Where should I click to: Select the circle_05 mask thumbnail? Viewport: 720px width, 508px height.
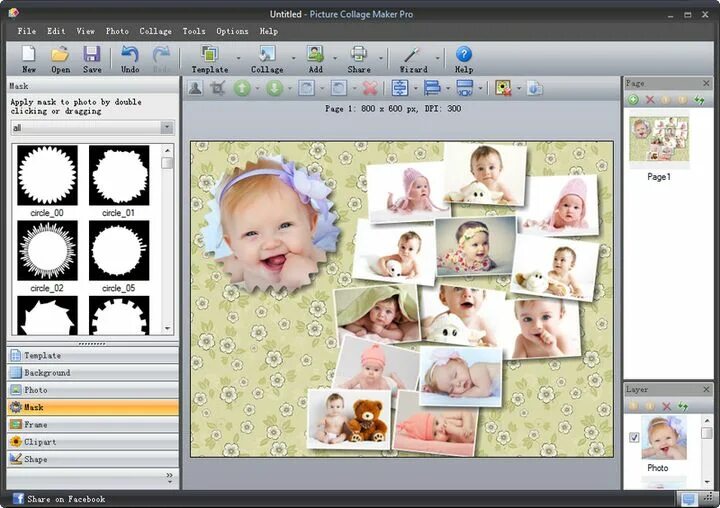[119, 250]
